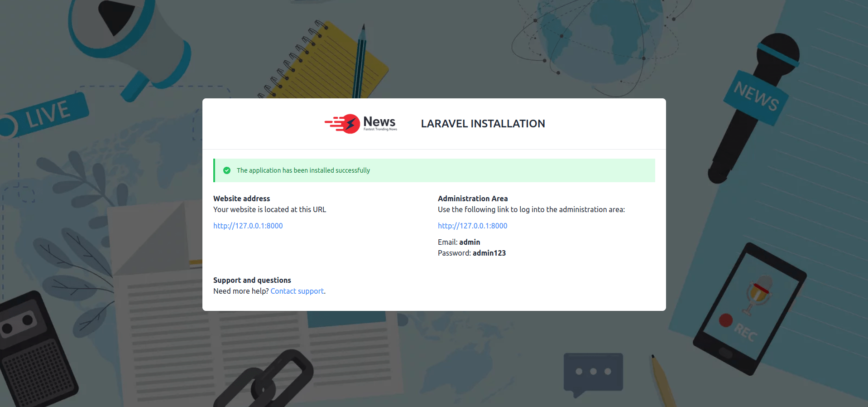
Task: Click the admin123 password text
Action: [489, 253]
